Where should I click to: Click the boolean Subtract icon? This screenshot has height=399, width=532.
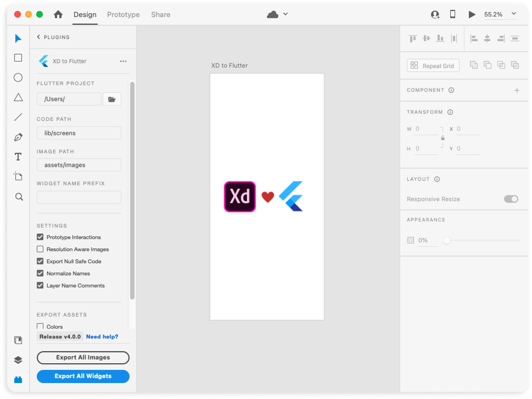(x=488, y=65)
